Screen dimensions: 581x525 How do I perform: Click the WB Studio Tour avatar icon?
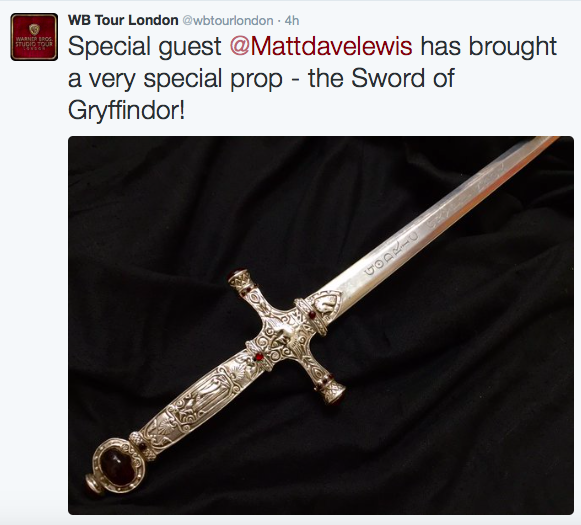(x=34, y=37)
